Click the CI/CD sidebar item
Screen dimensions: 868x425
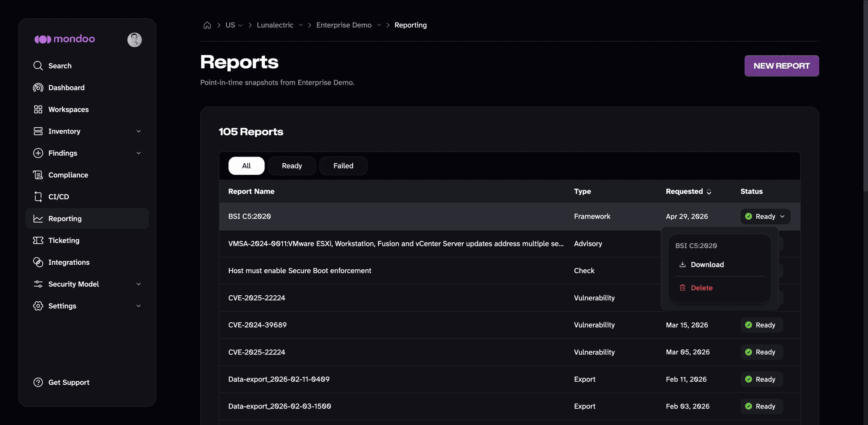[x=87, y=197]
